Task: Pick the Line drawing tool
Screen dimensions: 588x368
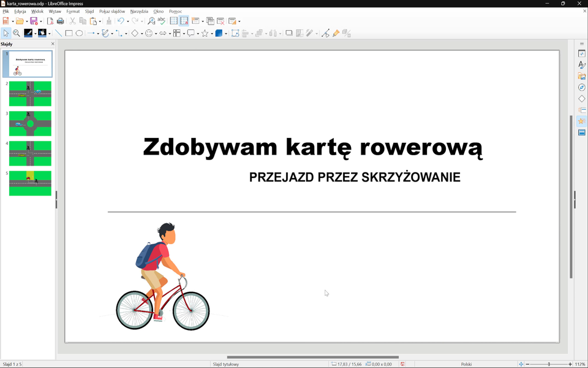Action: [x=58, y=33]
